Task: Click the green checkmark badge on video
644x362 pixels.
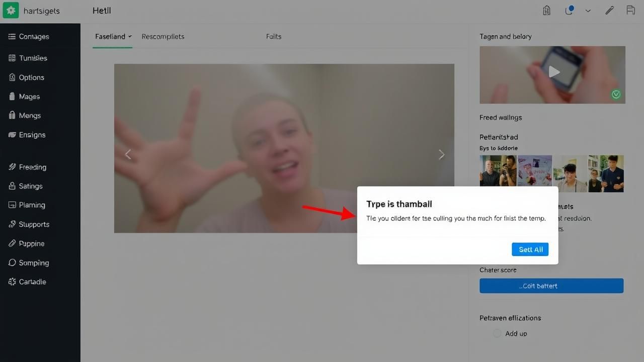Action: coord(616,95)
